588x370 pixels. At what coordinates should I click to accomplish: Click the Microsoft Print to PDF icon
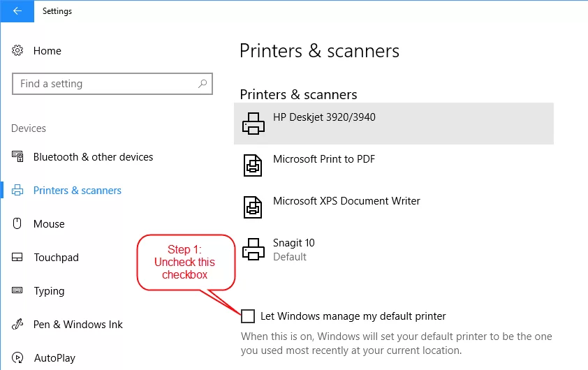click(253, 165)
